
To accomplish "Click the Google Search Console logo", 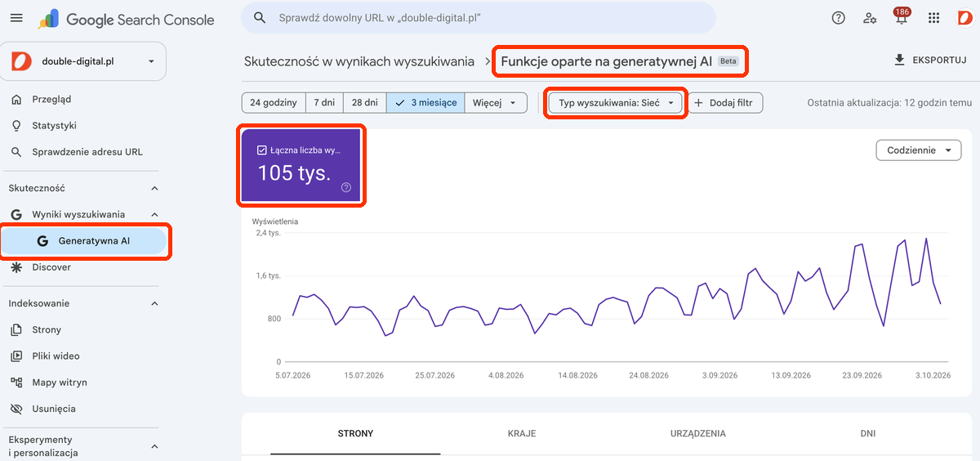I will (126, 20).
